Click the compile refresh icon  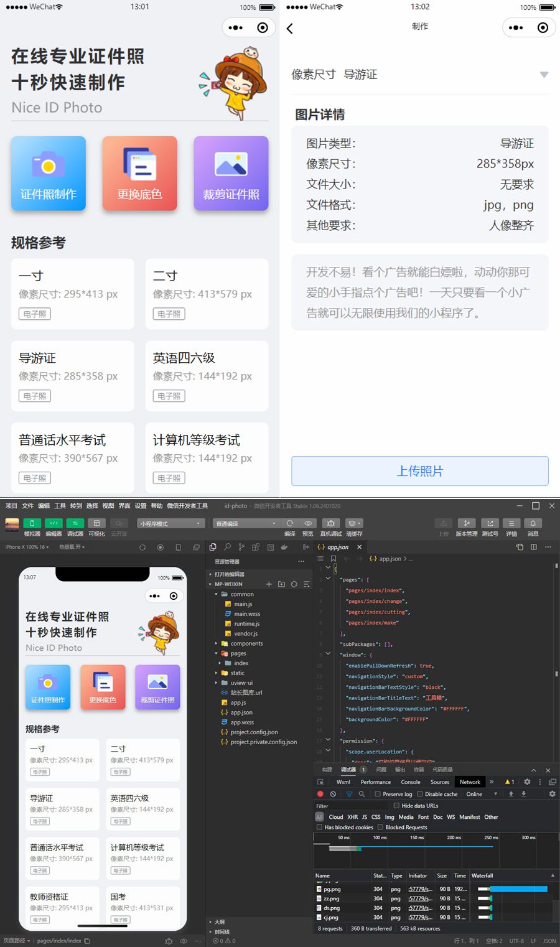(x=290, y=523)
